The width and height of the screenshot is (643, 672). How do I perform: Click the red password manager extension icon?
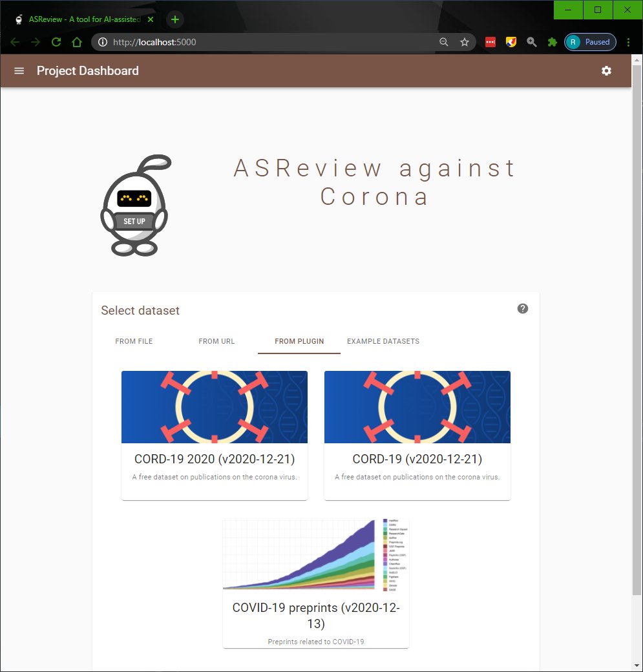(x=490, y=42)
